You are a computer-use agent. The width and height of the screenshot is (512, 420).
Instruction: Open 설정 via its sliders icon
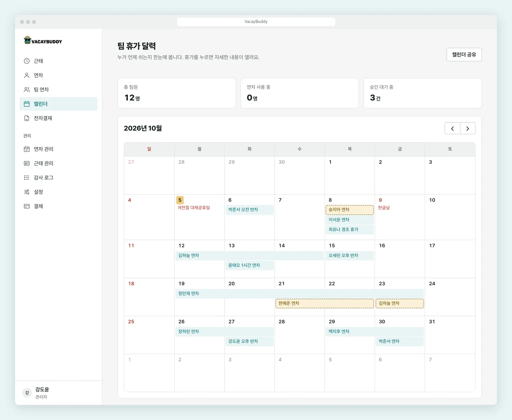coord(27,192)
